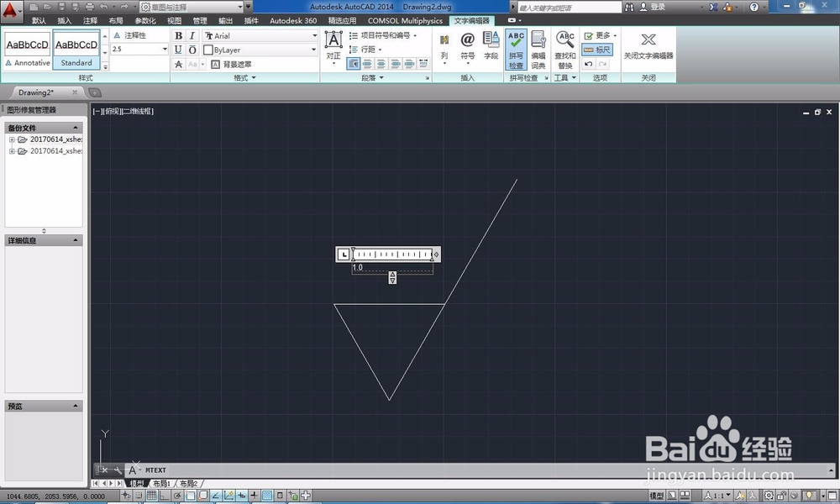Screen dimensions: 840x504
Task: Toggle Strikethrough text formatting
Action: tap(178, 65)
